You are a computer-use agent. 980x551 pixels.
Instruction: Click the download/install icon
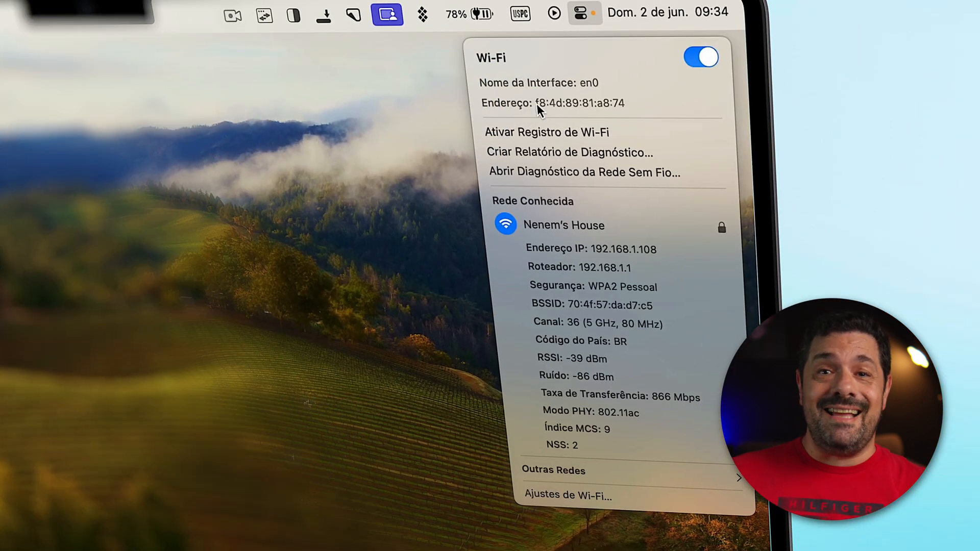click(x=325, y=14)
